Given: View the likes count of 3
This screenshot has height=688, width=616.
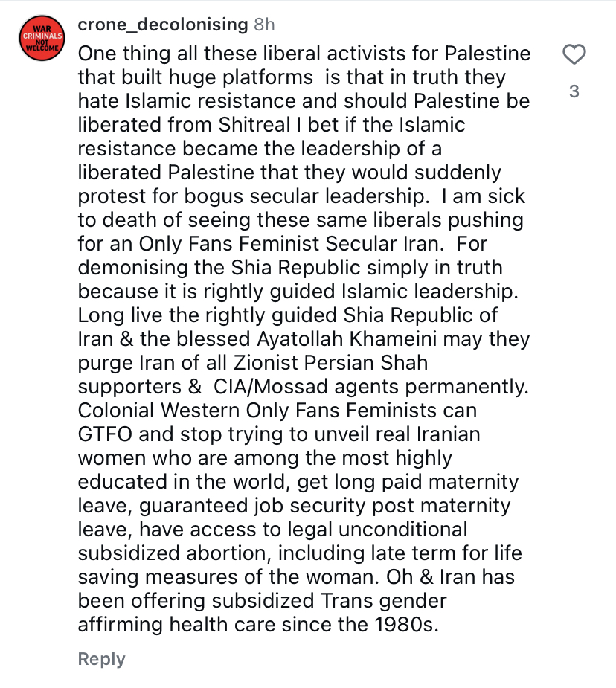Looking at the screenshot, I should coord(573,92).
